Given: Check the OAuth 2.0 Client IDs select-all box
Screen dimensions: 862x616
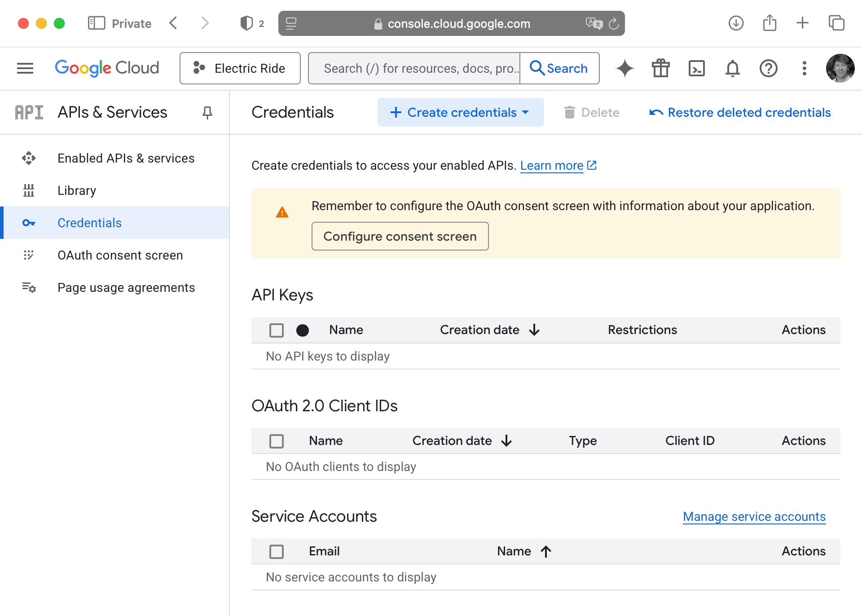Looking at the screenshot, I should point(277,441).
